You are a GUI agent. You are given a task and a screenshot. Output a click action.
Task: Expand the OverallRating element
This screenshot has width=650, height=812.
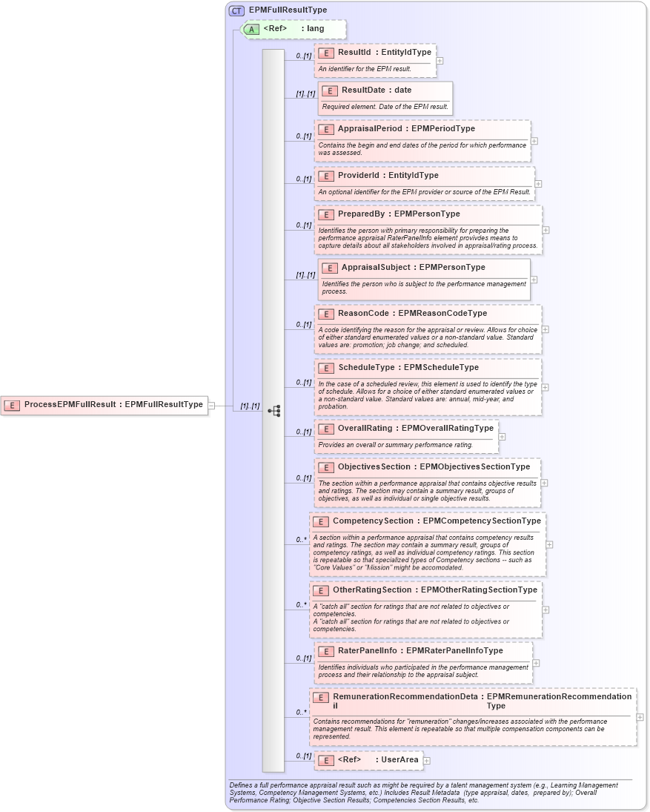tap(503, 438)
